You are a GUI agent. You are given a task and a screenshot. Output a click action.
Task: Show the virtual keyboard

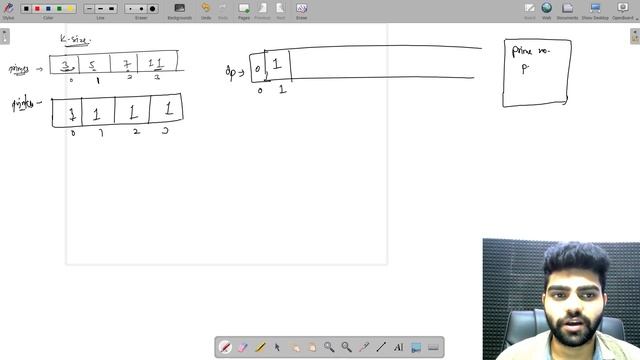point(433,347)
